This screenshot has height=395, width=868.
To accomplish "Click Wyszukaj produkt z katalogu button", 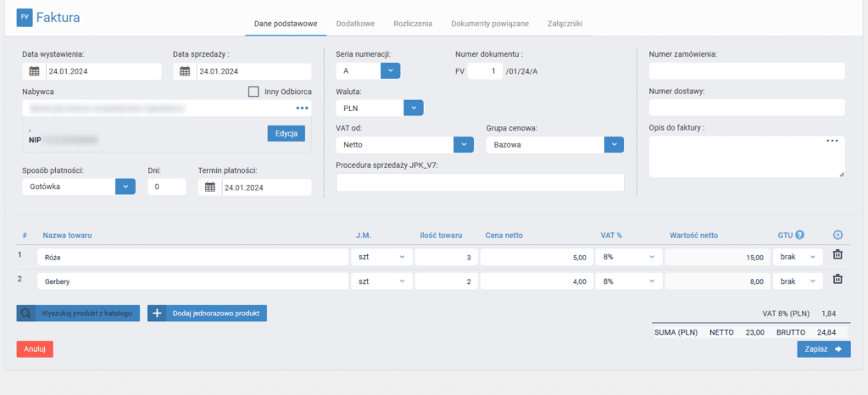I will (78, 314).
